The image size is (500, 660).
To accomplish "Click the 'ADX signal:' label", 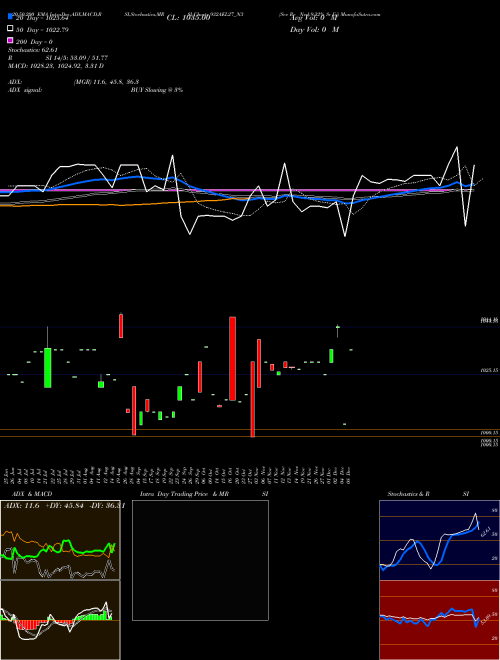I will (25, 90).
